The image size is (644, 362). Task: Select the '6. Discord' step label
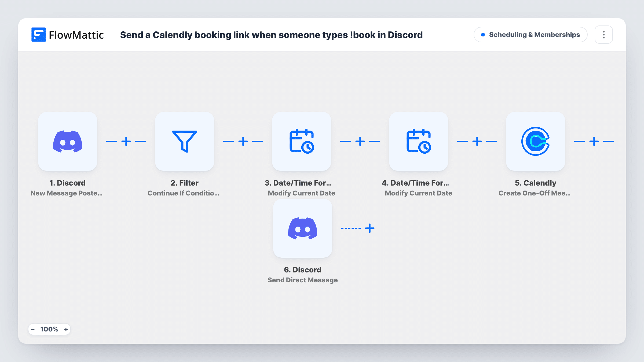point(303,270)
